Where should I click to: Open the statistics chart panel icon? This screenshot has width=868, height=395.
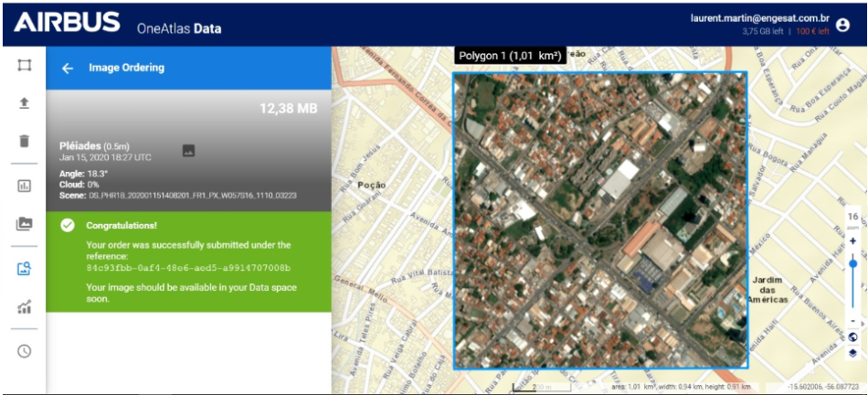coord(24,186)
